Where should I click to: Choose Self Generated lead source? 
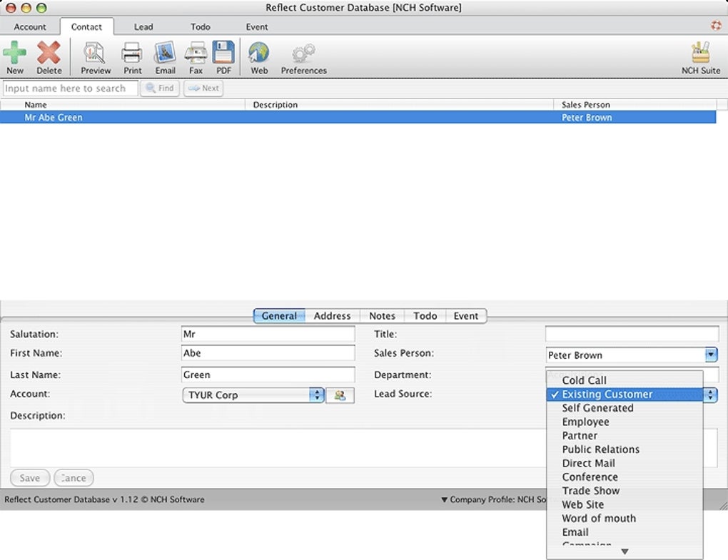click(625, 408)
